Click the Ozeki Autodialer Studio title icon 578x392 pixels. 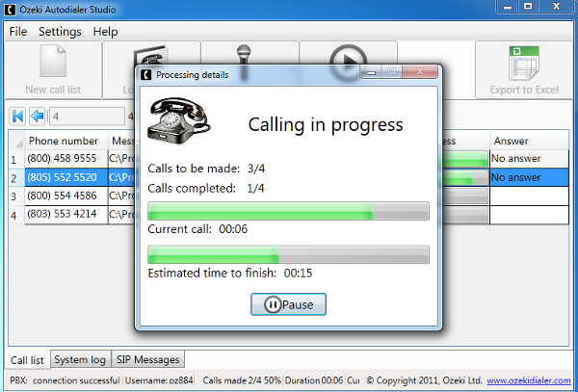(x=11, y=10)
